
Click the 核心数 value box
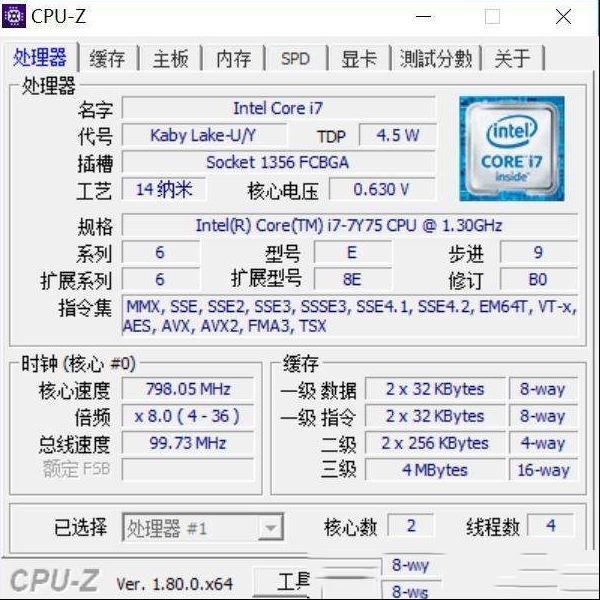click(x=411, y=525)
